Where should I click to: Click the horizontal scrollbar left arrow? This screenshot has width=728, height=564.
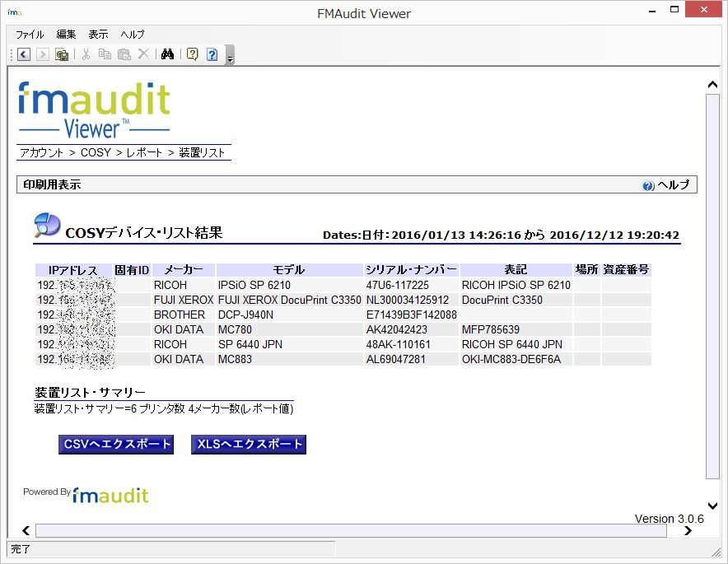(26, 530)
